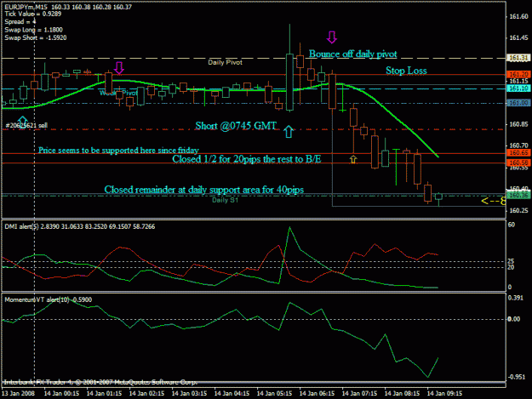Click '14 Jan 05:15' on the time axis
The height and width of the screenshot is (399, 532).
[x=274, y=393]
